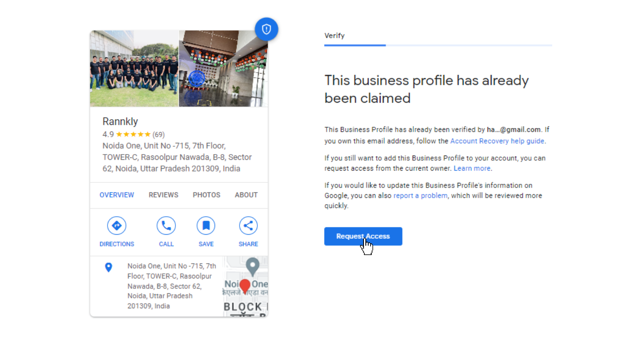This screenshot has height=362, width=644.
Task: Click the address text under Rannkly name
Action: pyautogui.click(x=177, y=157)
